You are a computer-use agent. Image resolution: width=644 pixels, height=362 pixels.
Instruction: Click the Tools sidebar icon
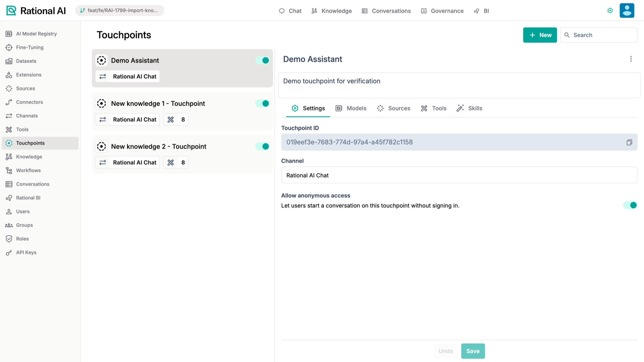(9, 129)
